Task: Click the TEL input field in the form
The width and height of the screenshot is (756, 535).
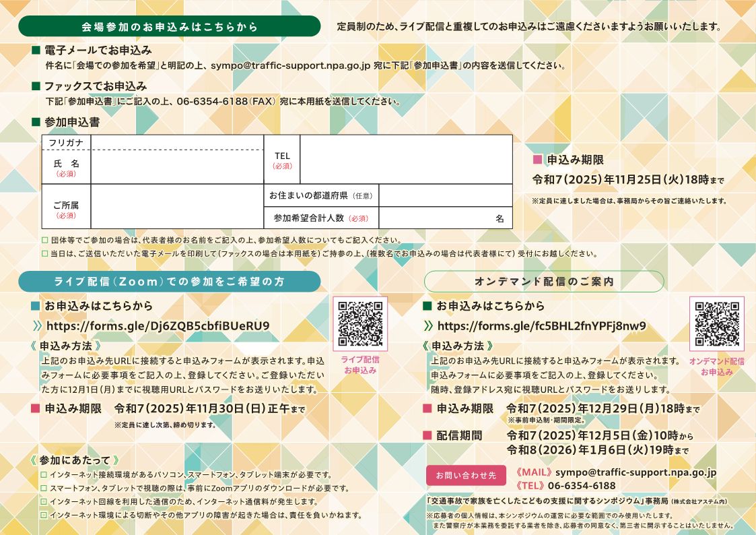Action: pos(405,160)
